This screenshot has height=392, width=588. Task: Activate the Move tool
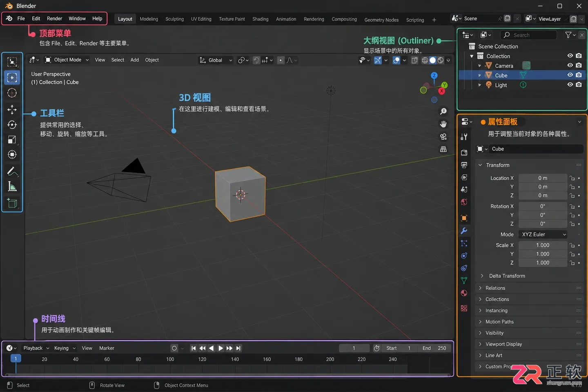12,109
